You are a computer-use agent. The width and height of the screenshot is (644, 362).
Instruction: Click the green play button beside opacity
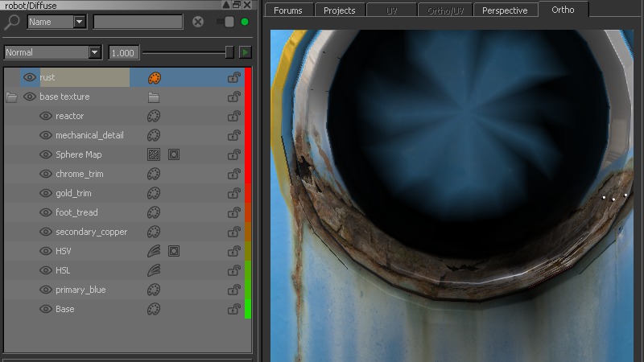point(245,52)
